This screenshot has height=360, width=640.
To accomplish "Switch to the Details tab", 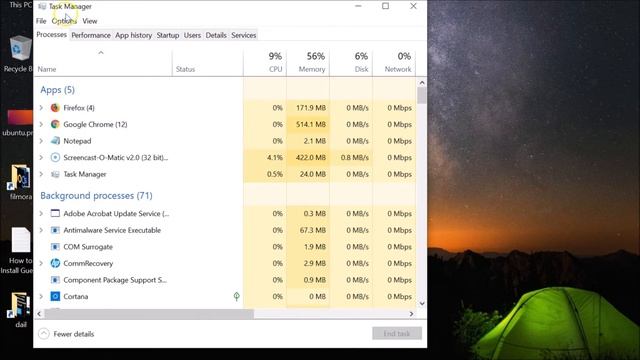I will click(x=216, y=35).
